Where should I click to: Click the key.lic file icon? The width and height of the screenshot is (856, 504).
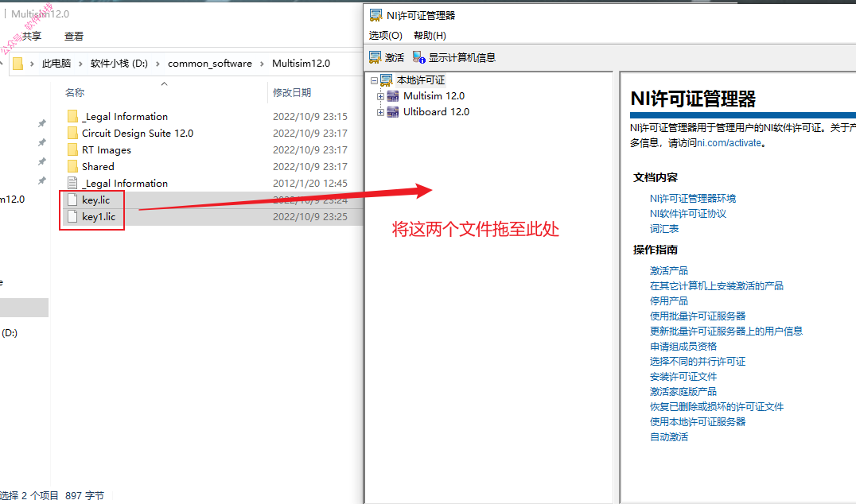pyautogui.click(x=72, y=200)
